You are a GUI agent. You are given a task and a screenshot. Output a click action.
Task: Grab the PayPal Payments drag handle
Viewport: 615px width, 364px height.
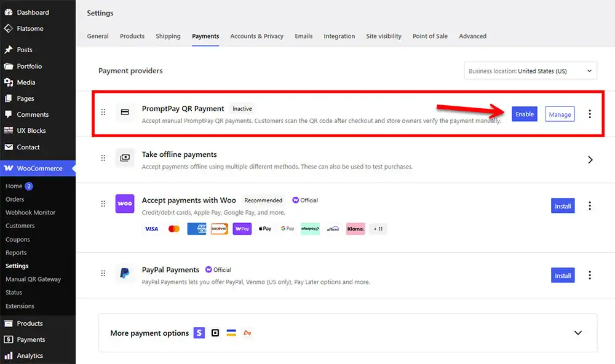[103, 273]
